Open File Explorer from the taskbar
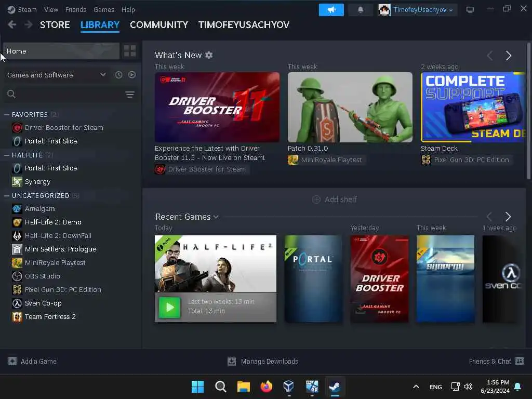 (x=243, y=387)
